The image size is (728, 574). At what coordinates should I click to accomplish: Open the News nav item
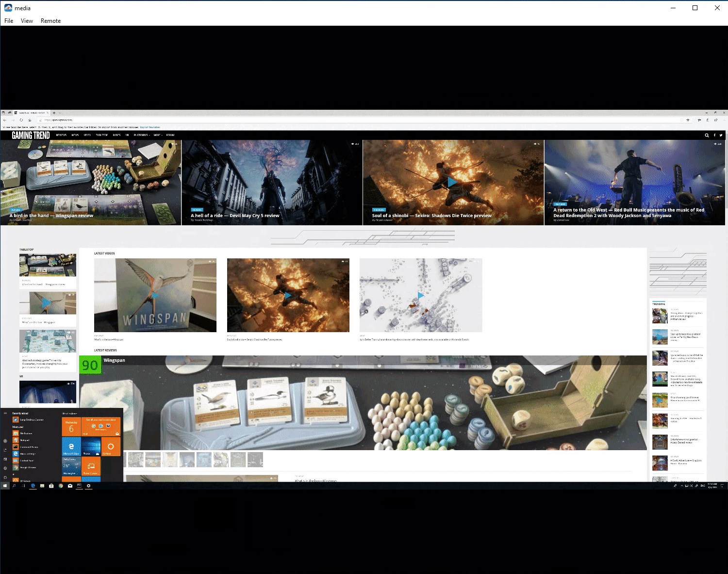[x=75, y=135]
